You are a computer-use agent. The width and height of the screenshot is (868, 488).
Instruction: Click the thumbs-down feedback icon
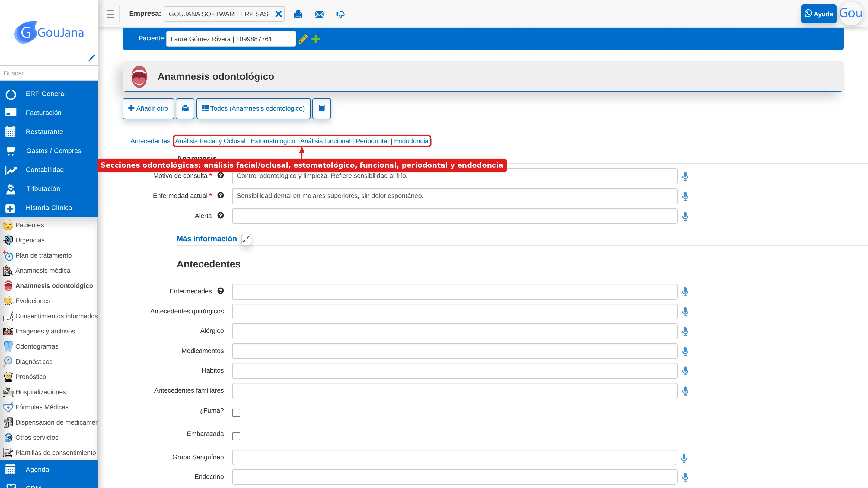tap(340, 14)
